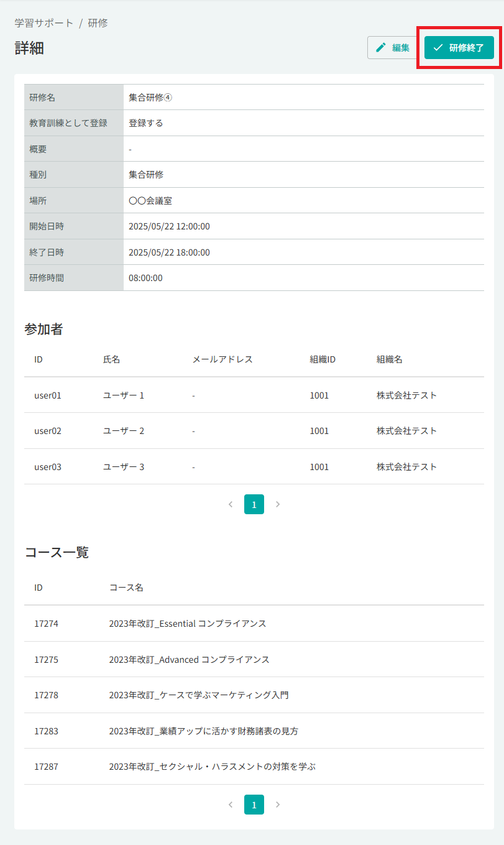Image resolution: width=504 pixels, height=845 pixels.
Task: Click the 編集 edit button
Action: point(392,47)
